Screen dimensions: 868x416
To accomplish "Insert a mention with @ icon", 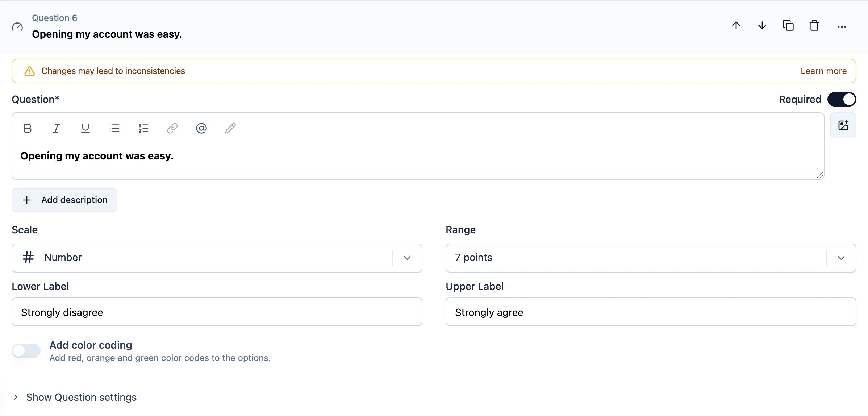I will (201, 128).
